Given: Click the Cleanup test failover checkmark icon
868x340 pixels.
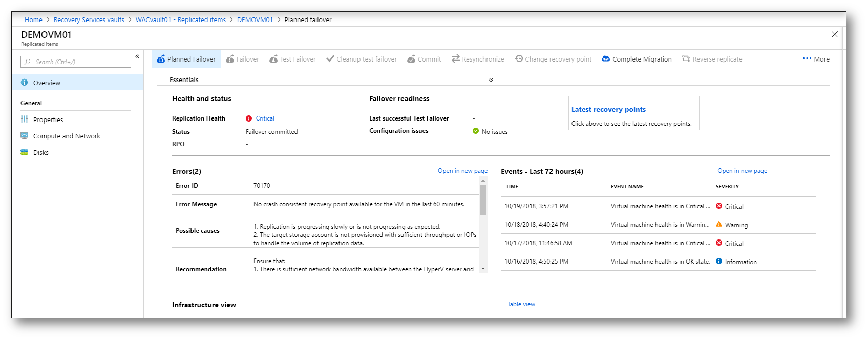Looking at the screenshot, I should [x=330, y=59].
